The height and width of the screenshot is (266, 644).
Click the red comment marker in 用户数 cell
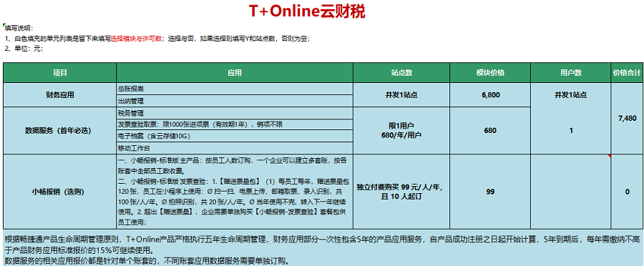pyautogui.click(x=609, y=156)
